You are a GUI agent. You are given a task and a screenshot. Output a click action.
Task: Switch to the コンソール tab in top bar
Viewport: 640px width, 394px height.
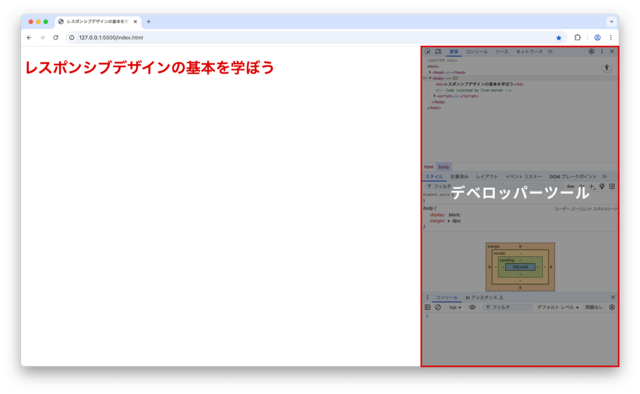477,52
